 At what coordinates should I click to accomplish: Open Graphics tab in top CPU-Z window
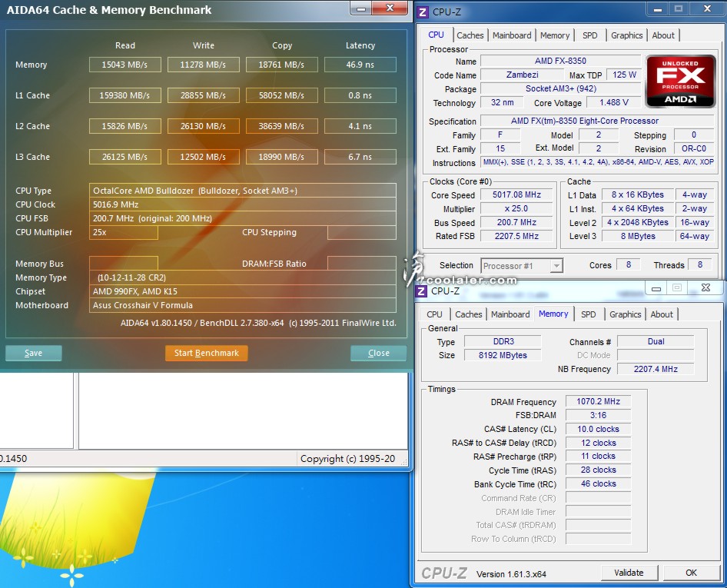pyautogui.click(x=626, y=35)
